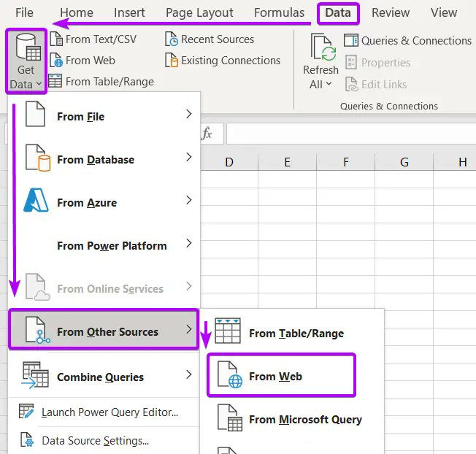Click the Launch Power Query Editor icon

coord(26,412)
